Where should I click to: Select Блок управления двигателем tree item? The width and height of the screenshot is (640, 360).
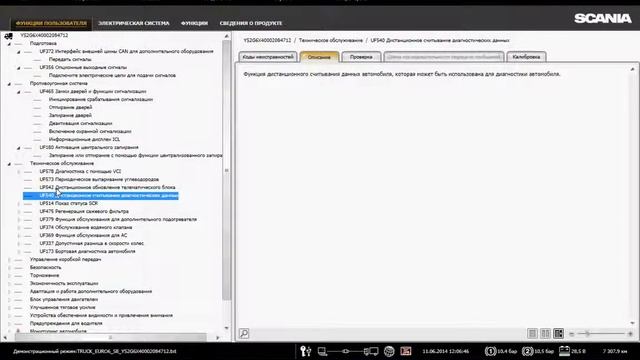click(x=64, y=300)
